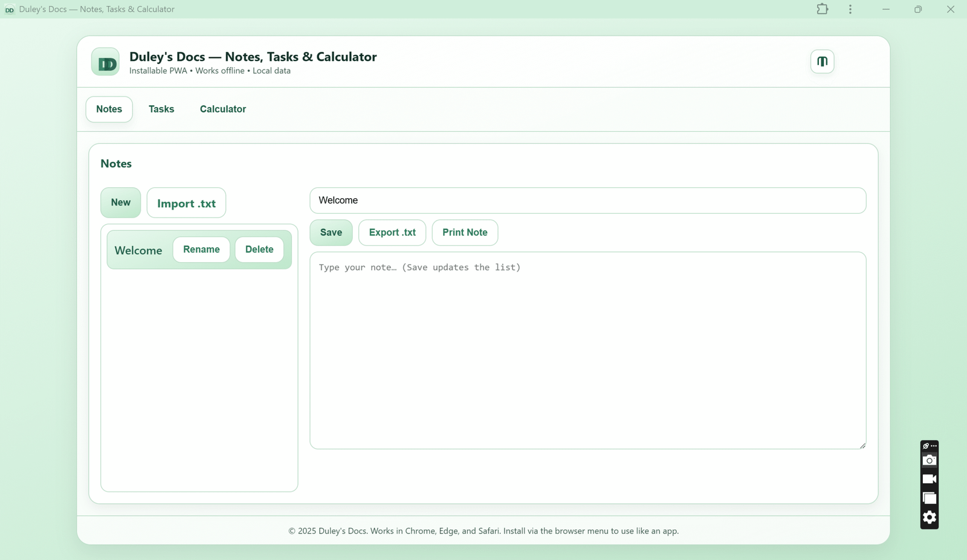Click the DD logo in the app header
This screenshot has height=560, width=967.
pyautogui.click(x=105, y=61)
